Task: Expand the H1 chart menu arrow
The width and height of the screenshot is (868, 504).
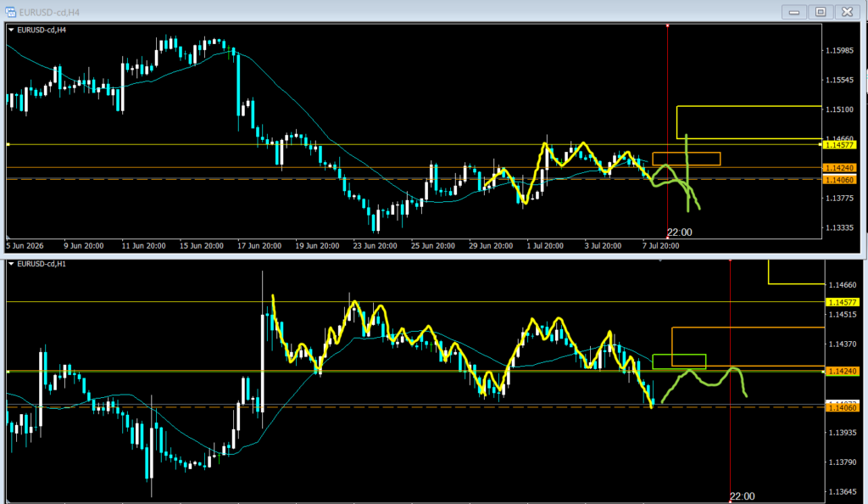Action: click(x=11, y=264)
